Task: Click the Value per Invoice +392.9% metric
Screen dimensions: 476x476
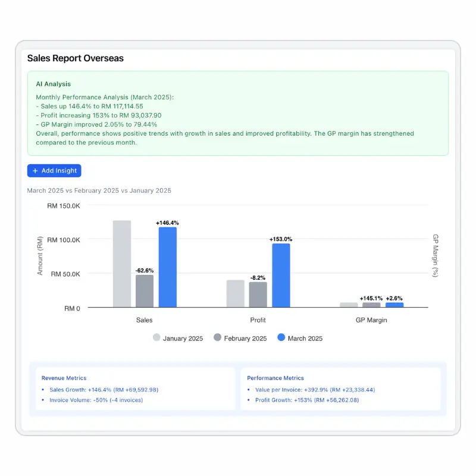Action: click(x=315, y=390)
